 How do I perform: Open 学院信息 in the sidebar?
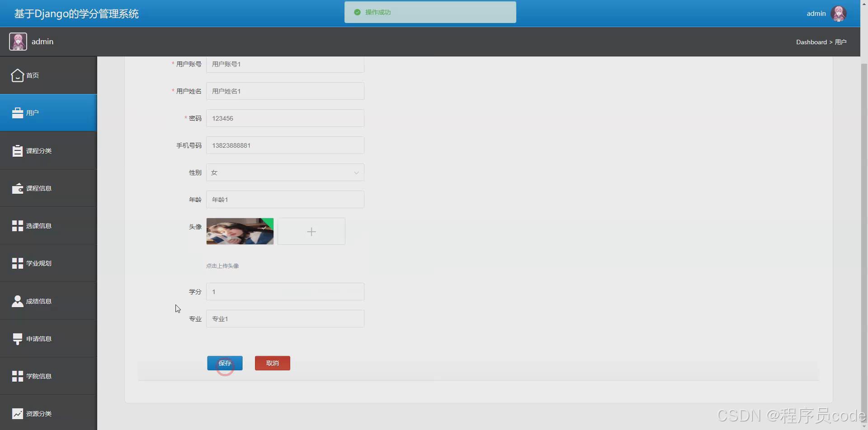click(48, 376)
